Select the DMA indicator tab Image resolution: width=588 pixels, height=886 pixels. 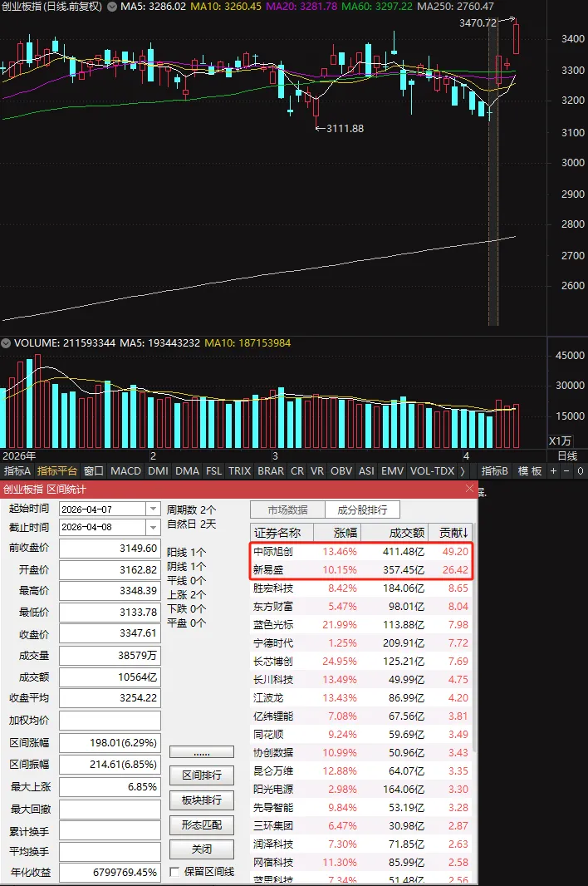pos(187,470)
